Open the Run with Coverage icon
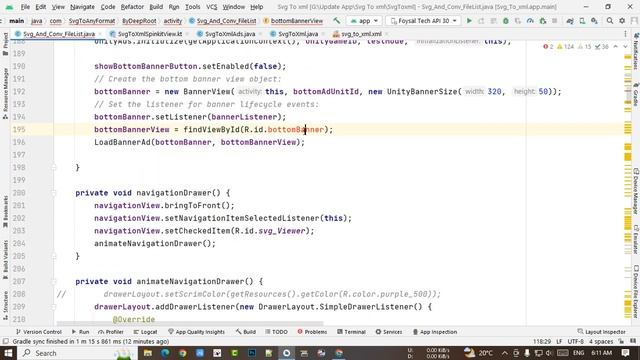The height and width of the screenshot is (360, 640). 518,20
